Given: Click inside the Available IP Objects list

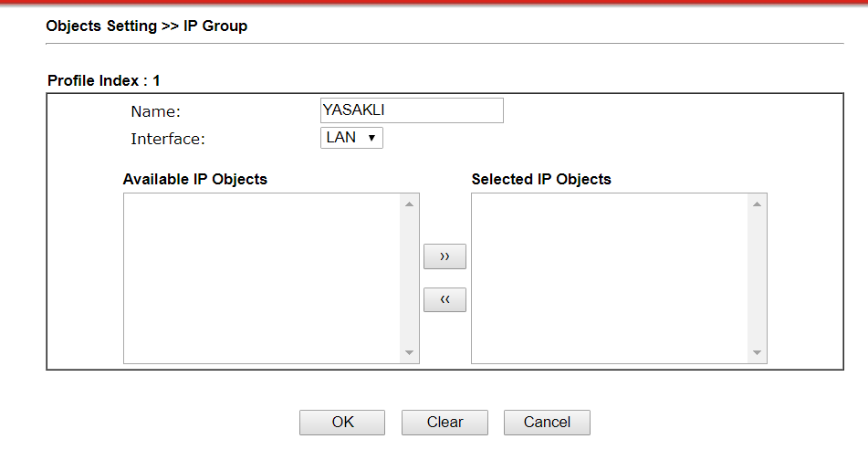Looking at the screenshot, I should tap(262, 277).
